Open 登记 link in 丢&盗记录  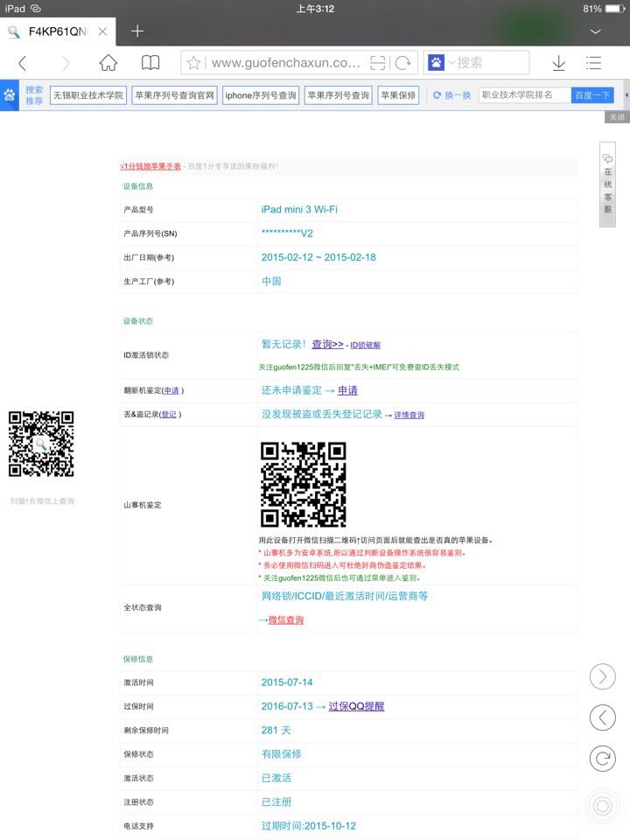pos(169,414)
